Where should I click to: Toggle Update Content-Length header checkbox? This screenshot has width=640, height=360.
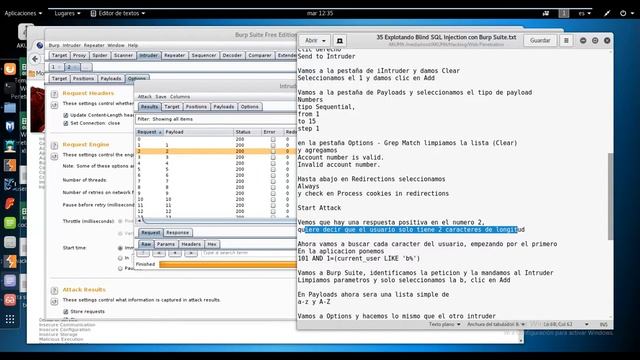[x=66, y=115]
